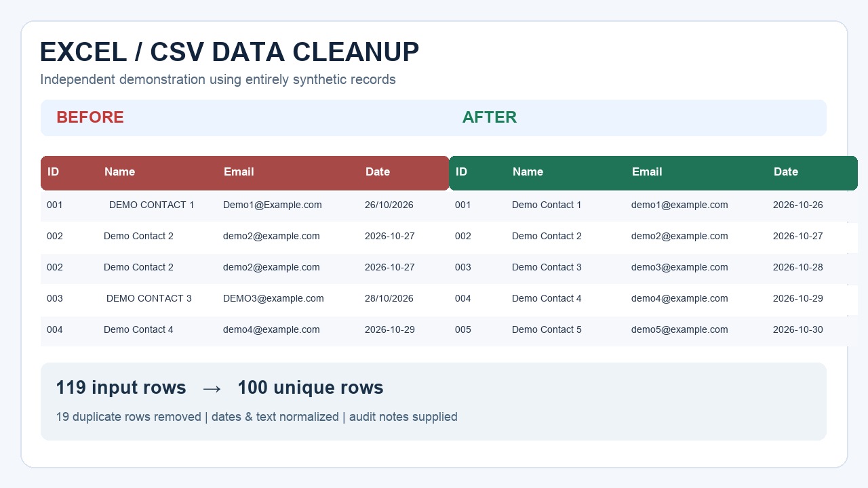Screen dimensions: 868x488
Task: Select ID "001" in the After table
Action: click(x=463, y=205)
